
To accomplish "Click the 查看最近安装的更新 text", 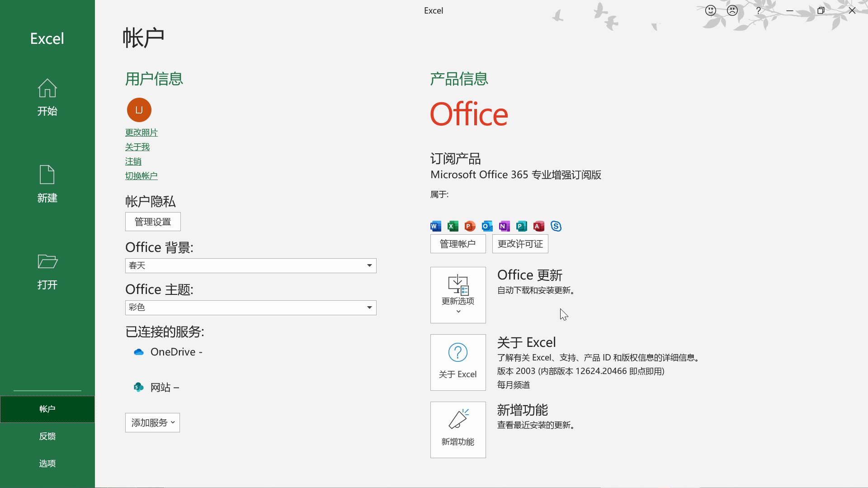I will pos(536,425).
